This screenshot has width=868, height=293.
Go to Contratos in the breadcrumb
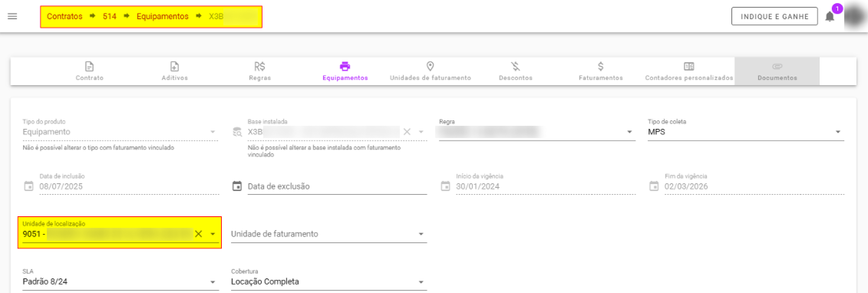click(64, 16)
